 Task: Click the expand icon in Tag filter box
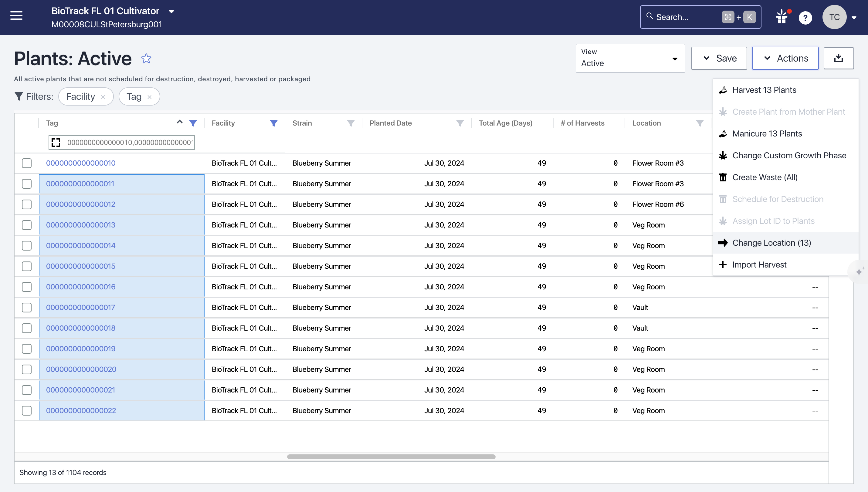56,143
